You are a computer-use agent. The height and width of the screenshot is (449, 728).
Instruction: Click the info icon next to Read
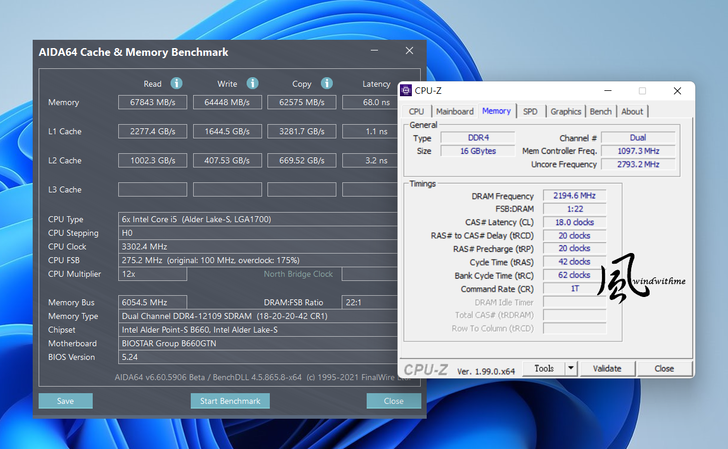[176, 84]
